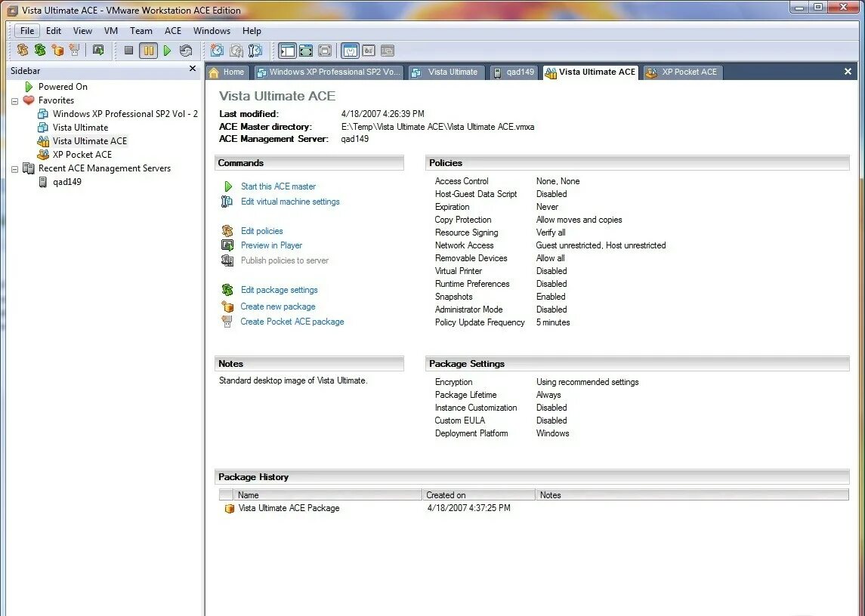
Task: Click the green arrow icon beside Start this ACE master
Action: coord(228,186)
